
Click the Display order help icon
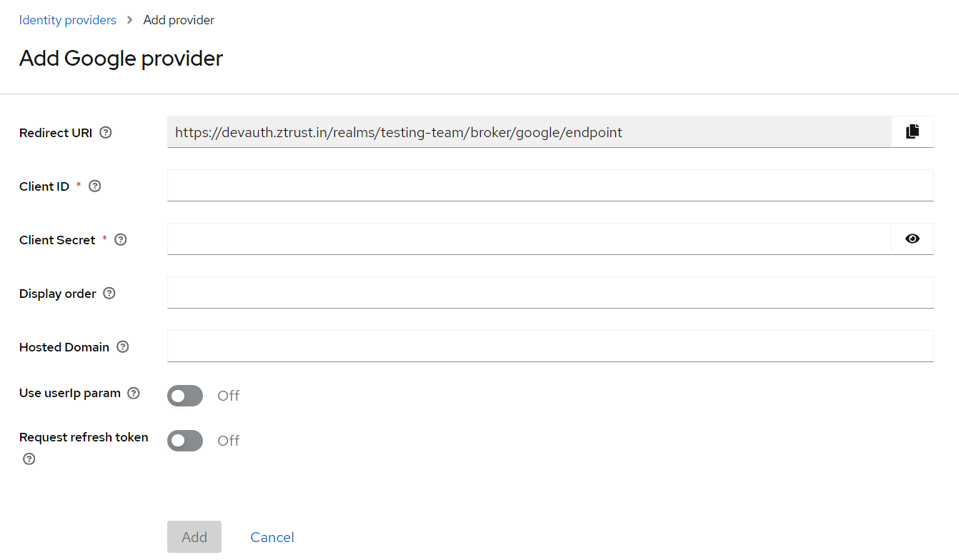pyautogui.click(x=109, y=293)
